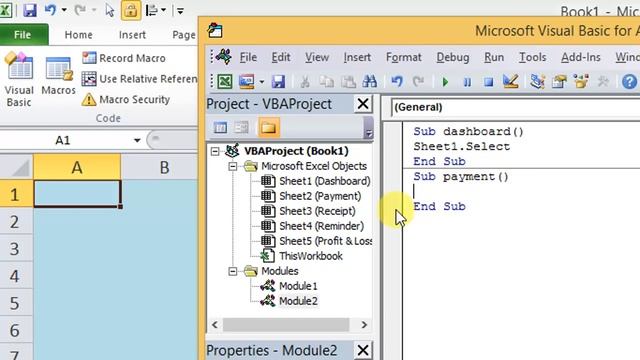Click the padlock icon in Excel quick access toolbar

click(x=131, y=10)
